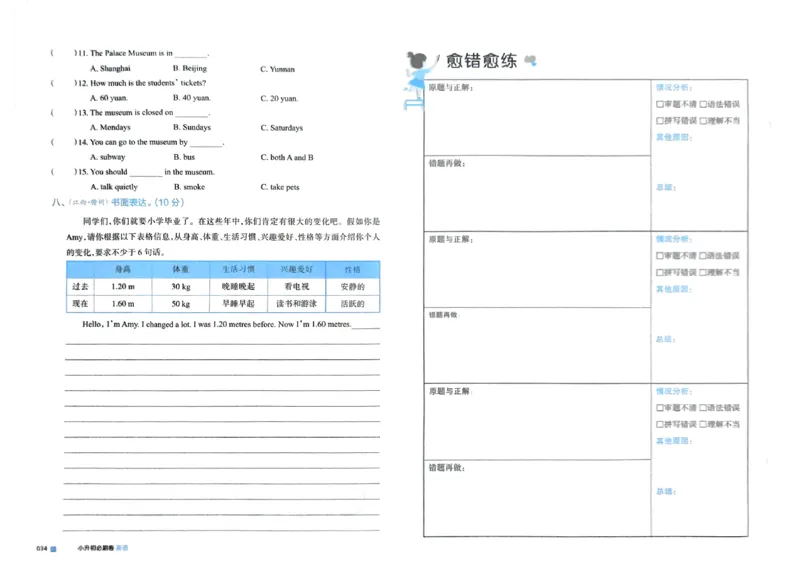Pick C. Saturdays for question 13
The height and width of the screenshot is (566, 800).
click(282, 128)
